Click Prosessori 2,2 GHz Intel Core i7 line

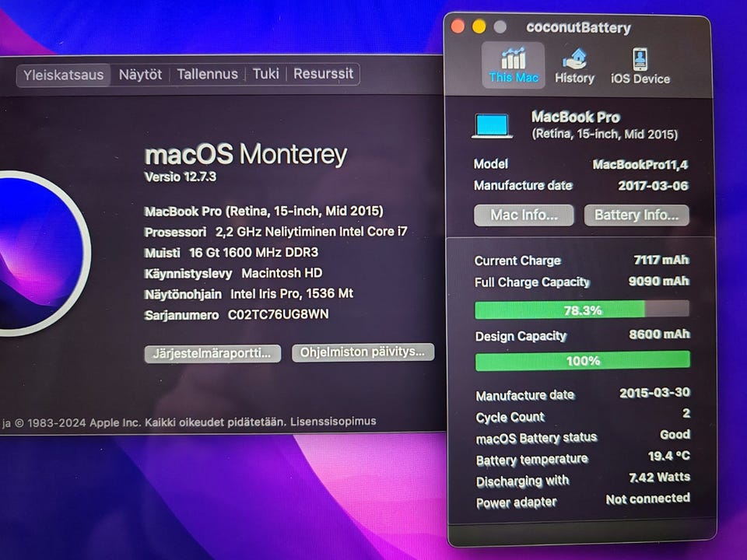tap(275, 232)
